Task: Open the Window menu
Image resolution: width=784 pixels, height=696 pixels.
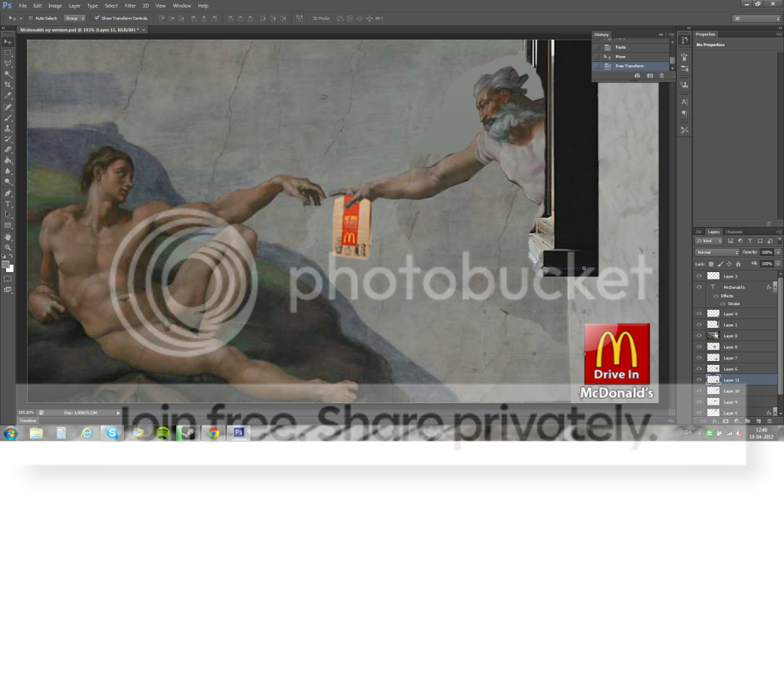Action: click(182, 6)
